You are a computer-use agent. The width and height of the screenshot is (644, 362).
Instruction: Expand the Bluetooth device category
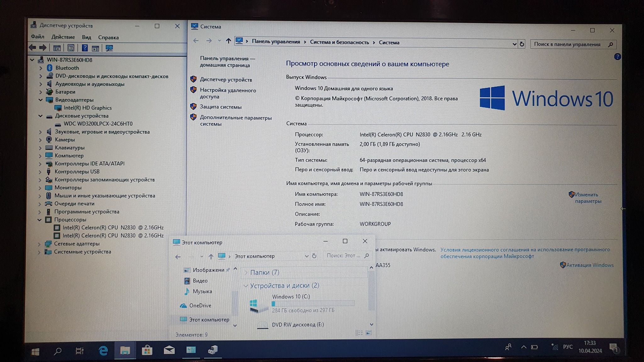[41, 68]
